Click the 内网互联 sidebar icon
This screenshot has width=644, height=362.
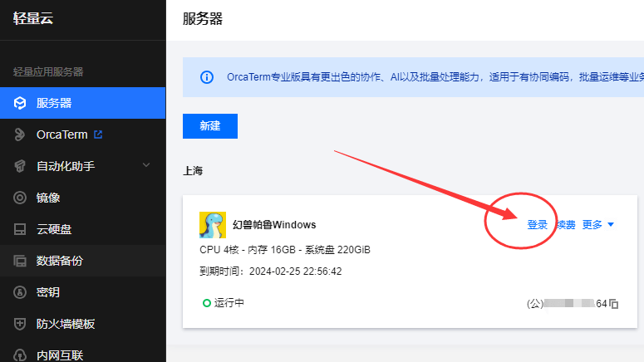20,355
